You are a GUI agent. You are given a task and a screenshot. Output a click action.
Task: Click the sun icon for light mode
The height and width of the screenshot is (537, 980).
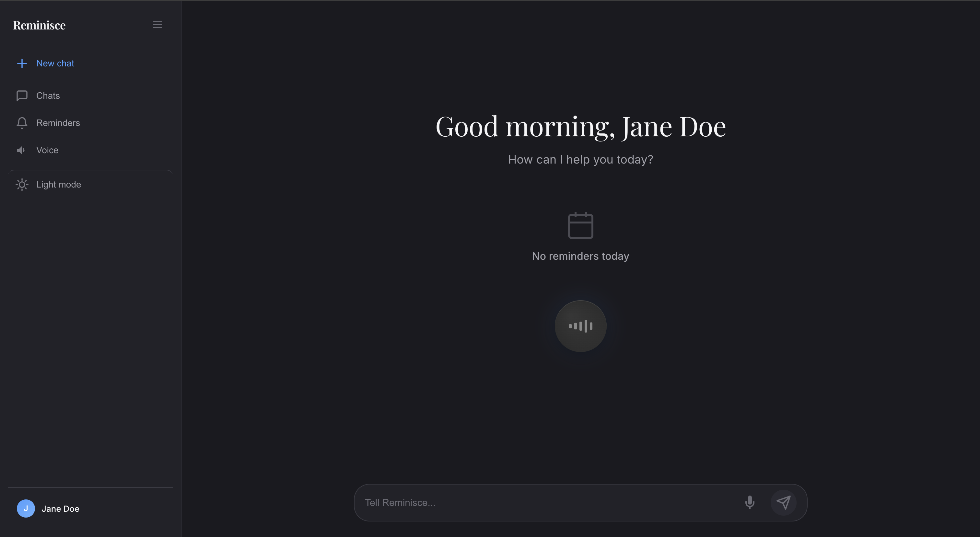click(22, 184)
